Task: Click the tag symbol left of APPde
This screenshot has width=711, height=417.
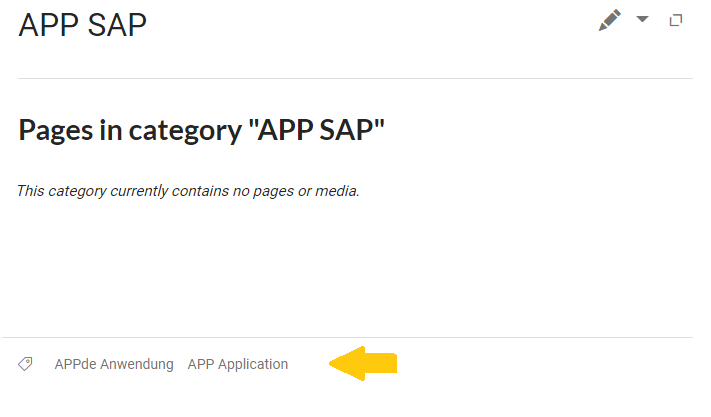Action: pyautogui.click(x=25, y=364)
